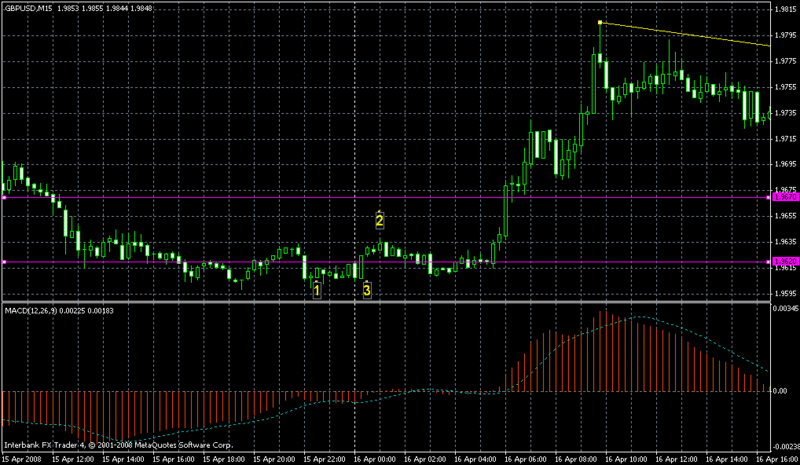Click the 16 Apr 06:00 time label
The image size is (800, 465).
pyautogui.click(x=526, y=459)
